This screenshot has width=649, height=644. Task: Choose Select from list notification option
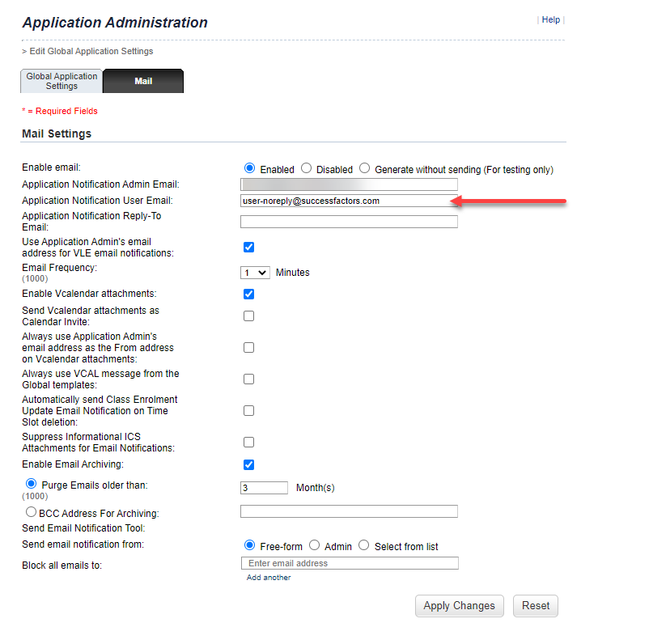click(364, 544)
